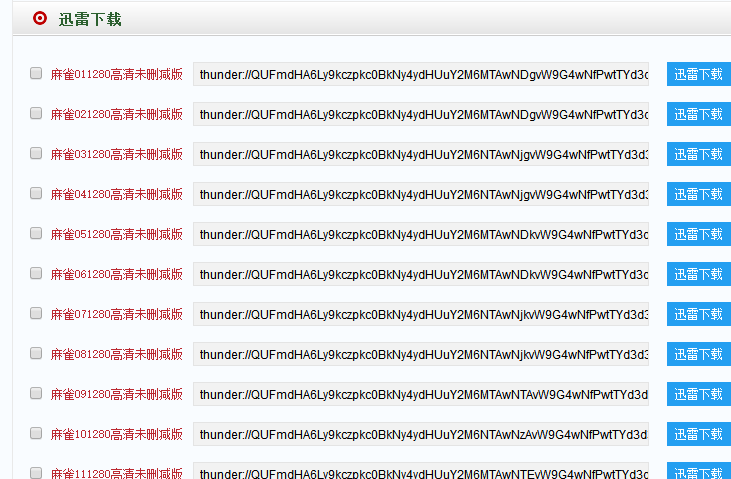Click 迅雷下载 button for 麻雀091280 row

[699, 394]
